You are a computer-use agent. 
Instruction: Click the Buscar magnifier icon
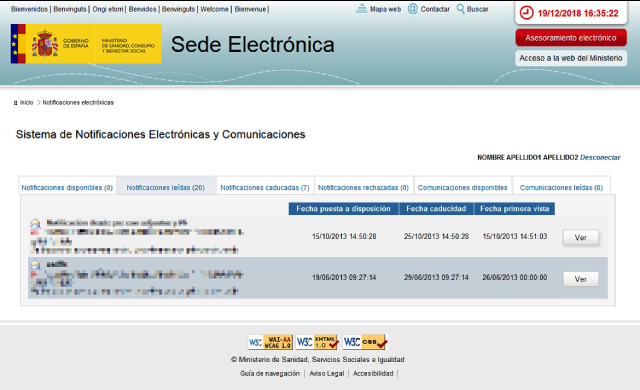[x=460, y=9]
